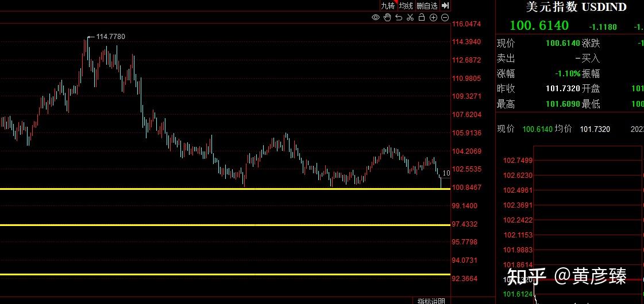The image size is (644, 304).
Task: Click the 均价 101.7320 value
Action: (x=595, y=129)
